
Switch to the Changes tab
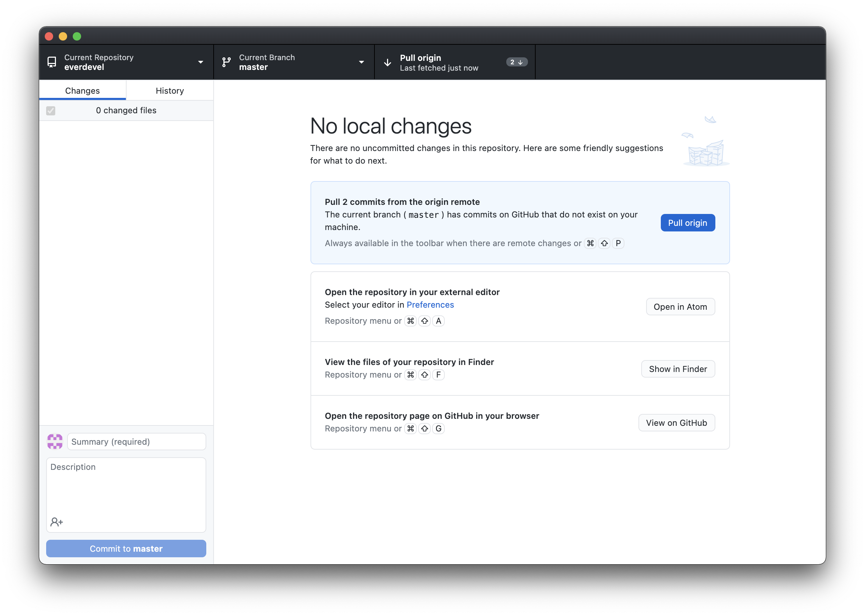tap(82, 91)
